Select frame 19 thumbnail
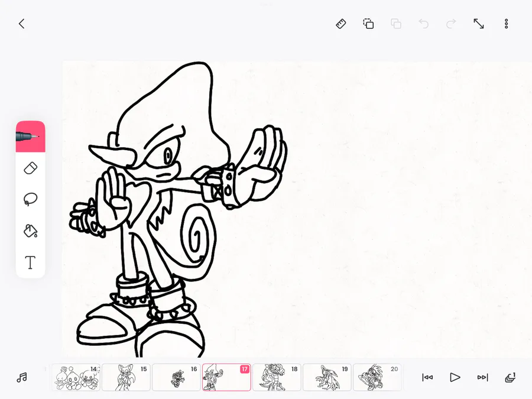 327,377
